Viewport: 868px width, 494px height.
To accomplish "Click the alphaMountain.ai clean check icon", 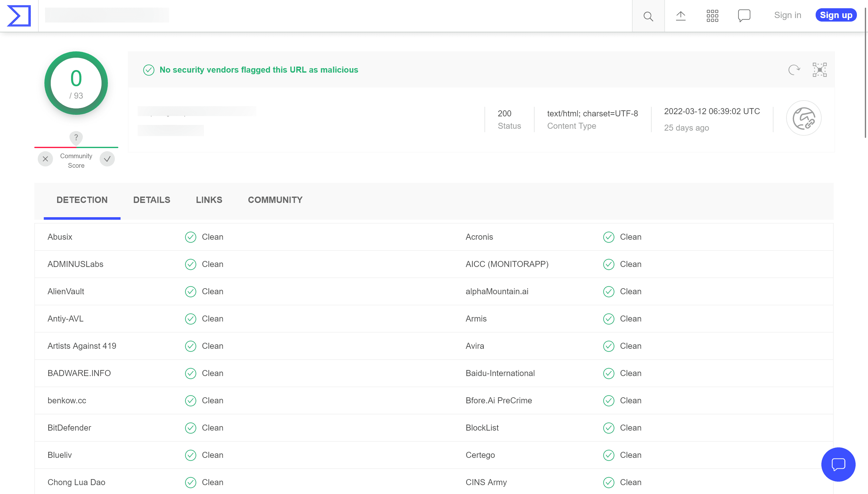I will tap(608, 291).
